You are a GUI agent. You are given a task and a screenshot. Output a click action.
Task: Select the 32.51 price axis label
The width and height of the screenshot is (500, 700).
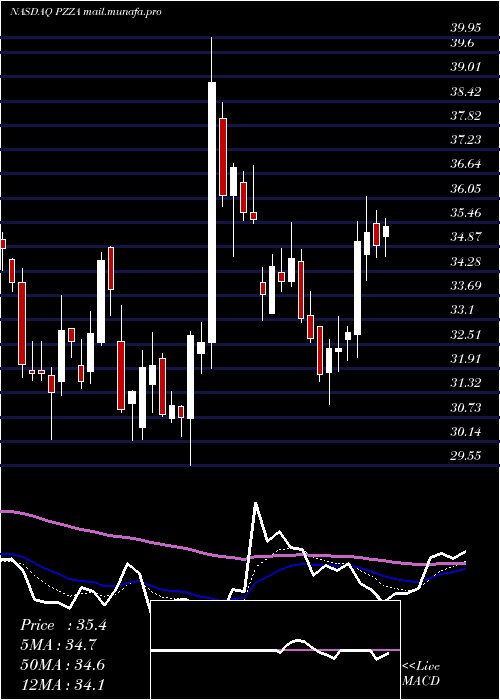(466, 334)
